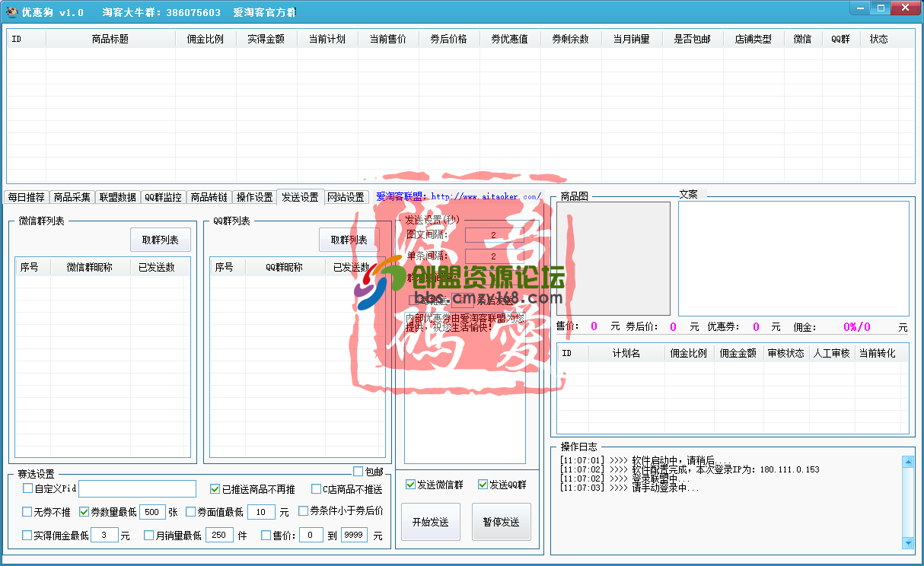This screenshot has height=566, width=924.
Task: Click the 券剩余数 column header
Action: pos(571,39)
